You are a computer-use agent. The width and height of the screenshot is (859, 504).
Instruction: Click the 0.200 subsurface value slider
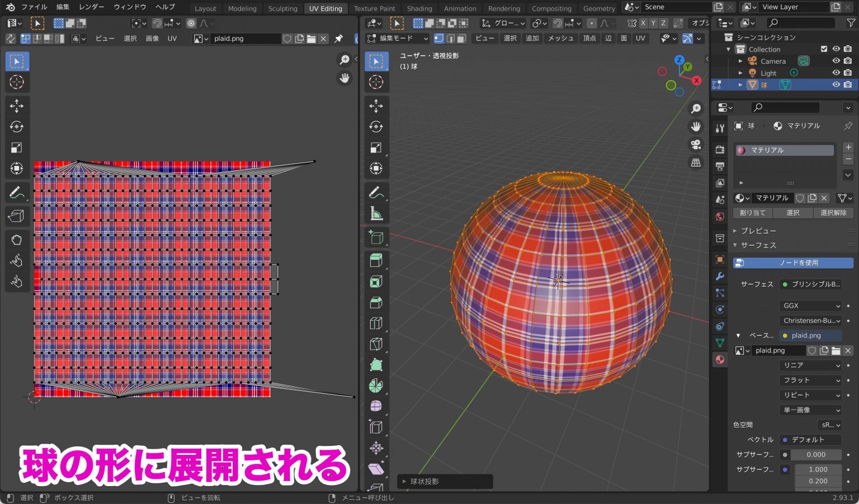(818, 481)
